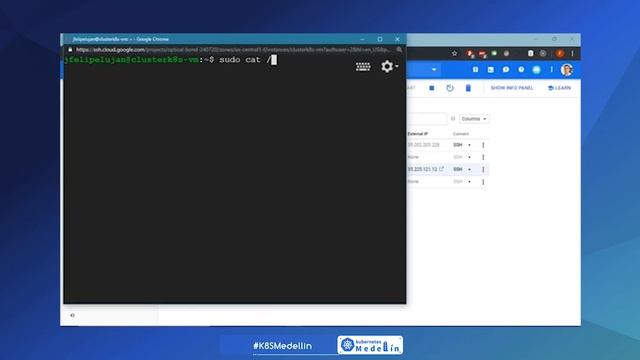Collapse the console side menu with bottom-left arrow icon
This screenshot has height=360, width=640.
pyautogui.click(x=72, y=315)
